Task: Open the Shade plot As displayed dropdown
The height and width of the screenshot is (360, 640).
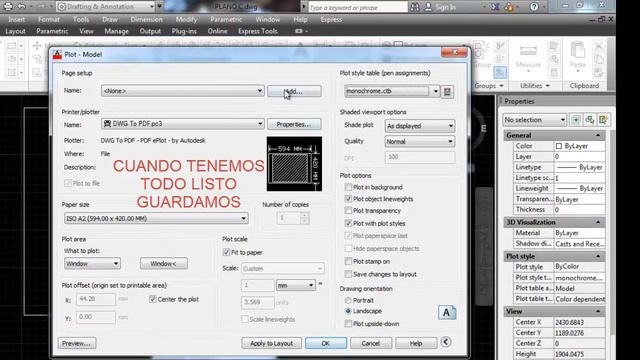Action: [x=420, y=126]
